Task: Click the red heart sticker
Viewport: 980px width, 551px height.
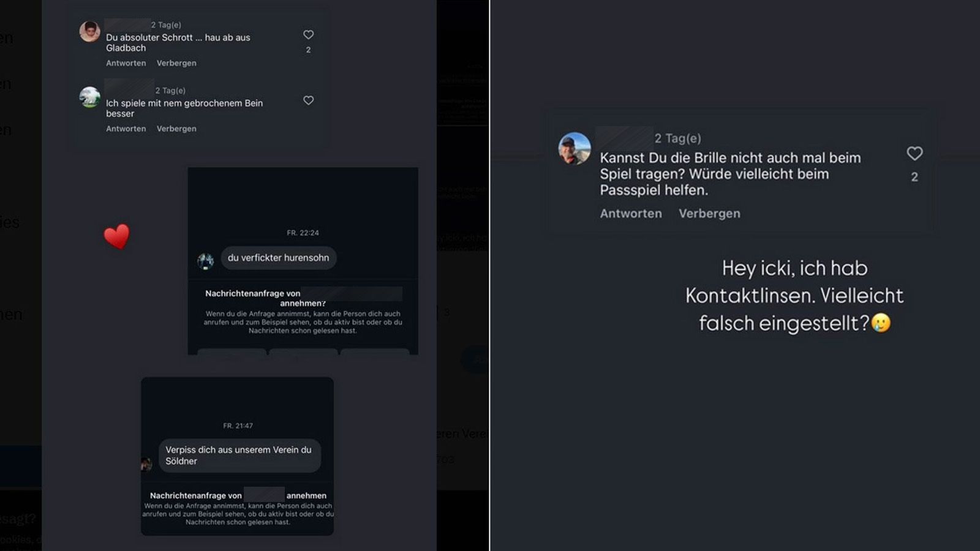Action: 116,236
